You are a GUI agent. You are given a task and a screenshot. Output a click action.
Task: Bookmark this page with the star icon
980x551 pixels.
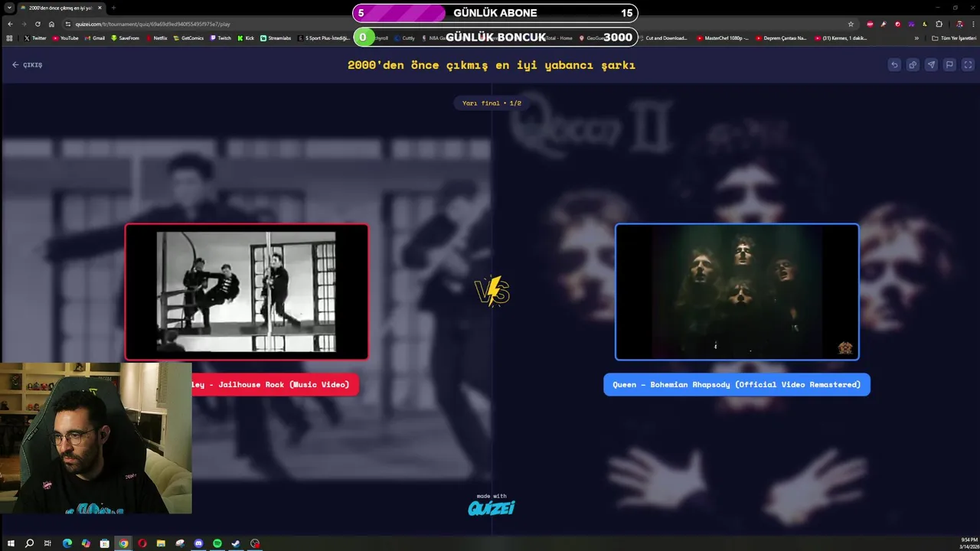[851, 24]
